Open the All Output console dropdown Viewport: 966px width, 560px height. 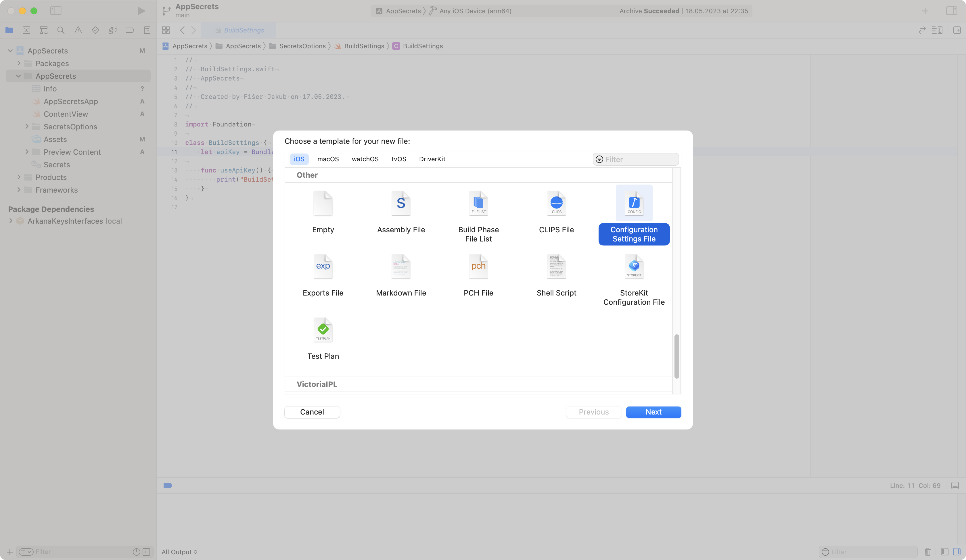179,552
